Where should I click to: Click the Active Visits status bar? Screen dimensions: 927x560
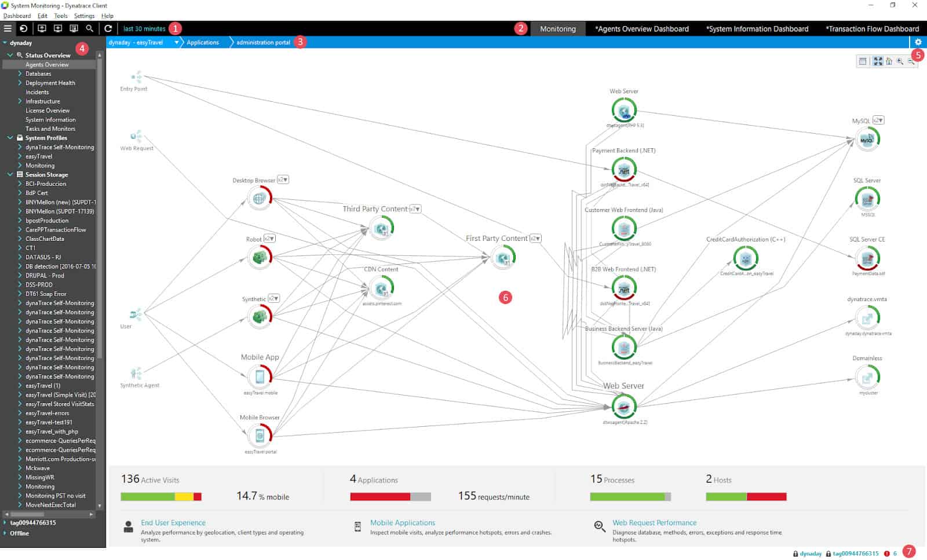pyautogui.click(x=161, y=496)
